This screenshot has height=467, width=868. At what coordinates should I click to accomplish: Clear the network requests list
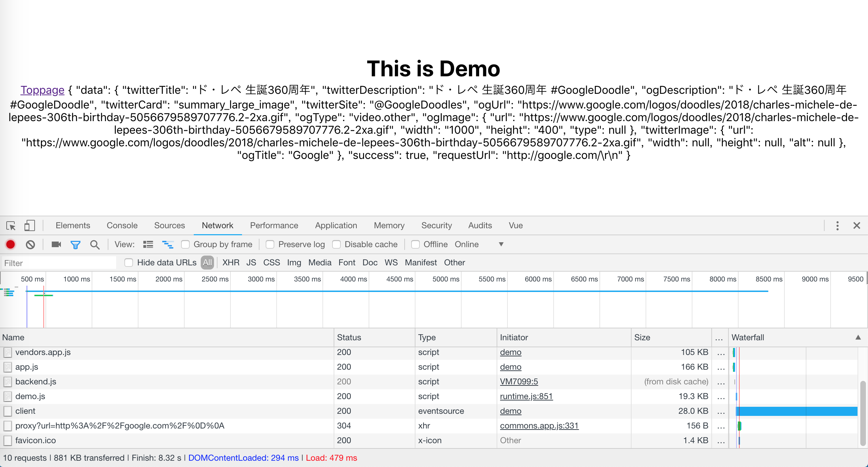[30, 244]
